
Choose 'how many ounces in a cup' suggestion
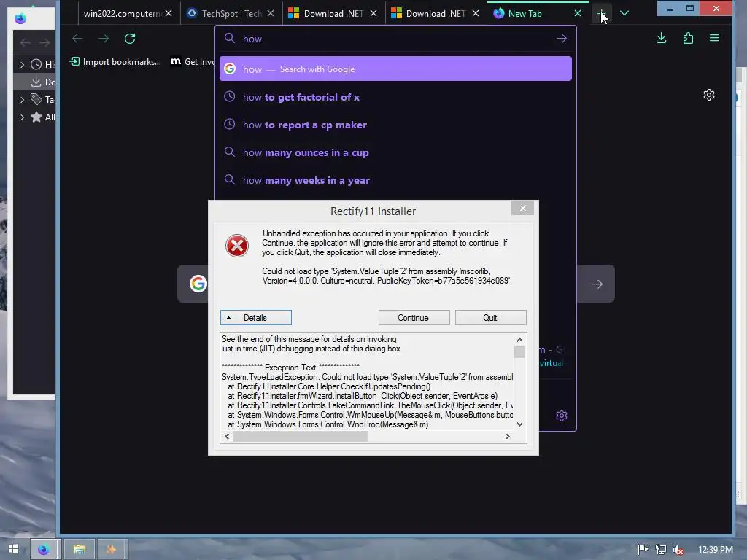(x=395, y=152)
